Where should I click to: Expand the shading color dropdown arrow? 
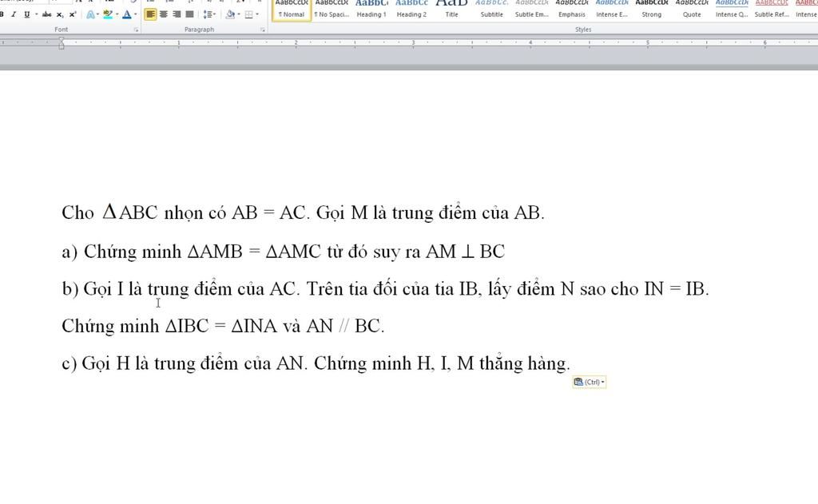[238, 14]
